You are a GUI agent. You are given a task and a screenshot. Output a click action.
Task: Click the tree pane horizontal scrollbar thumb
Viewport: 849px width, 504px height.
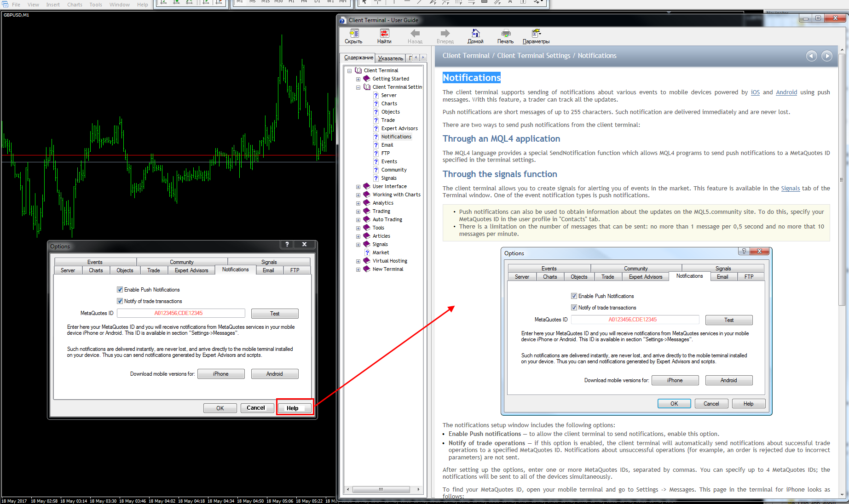(381, 489)
